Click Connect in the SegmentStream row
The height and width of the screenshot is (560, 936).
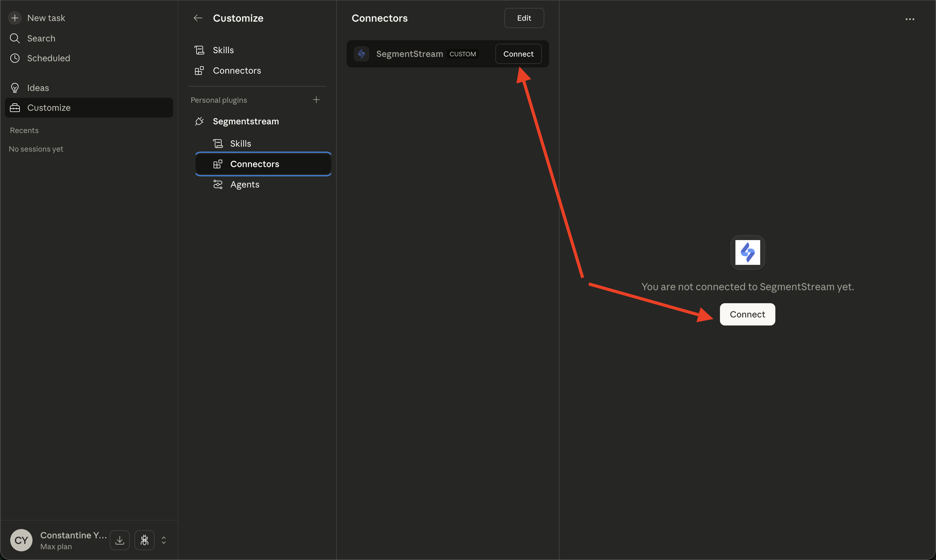(518, 54)
